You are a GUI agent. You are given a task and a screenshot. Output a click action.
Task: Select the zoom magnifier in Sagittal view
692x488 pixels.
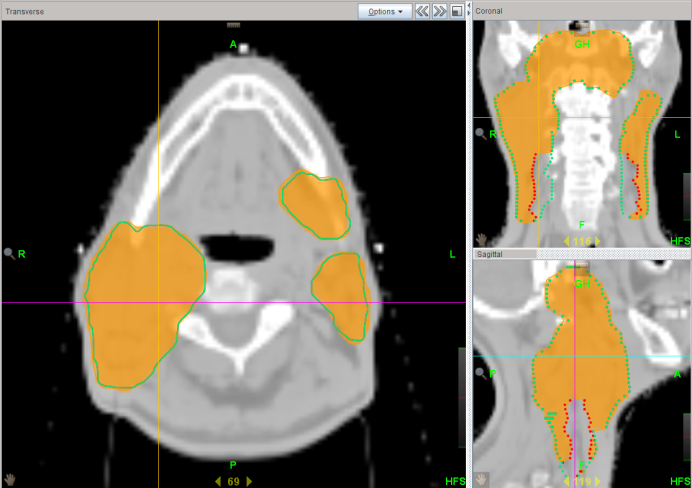coord(481,373)
